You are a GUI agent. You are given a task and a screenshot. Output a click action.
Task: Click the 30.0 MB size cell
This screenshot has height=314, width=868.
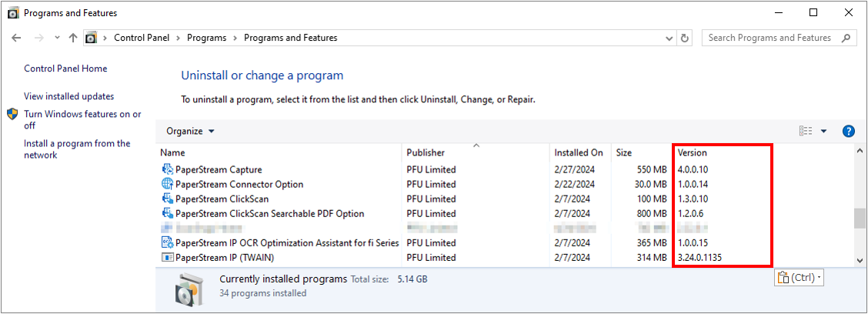pyautogui.click(x=650, y=184)
